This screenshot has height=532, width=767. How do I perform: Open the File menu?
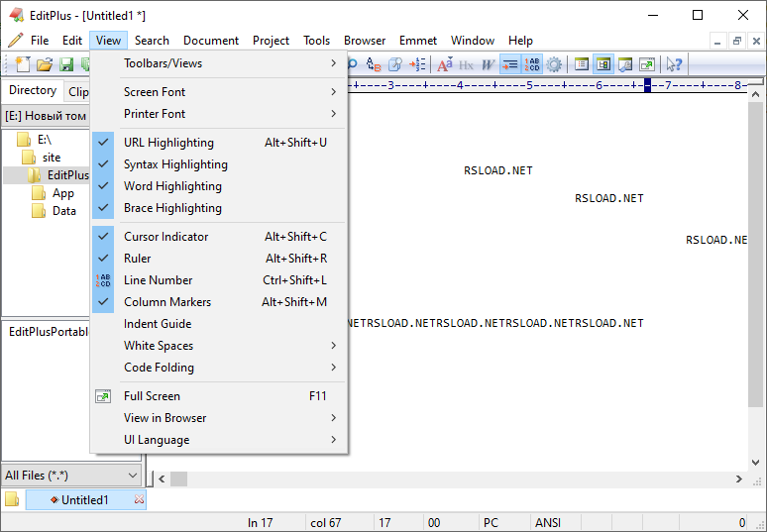(x=40, y=40)
